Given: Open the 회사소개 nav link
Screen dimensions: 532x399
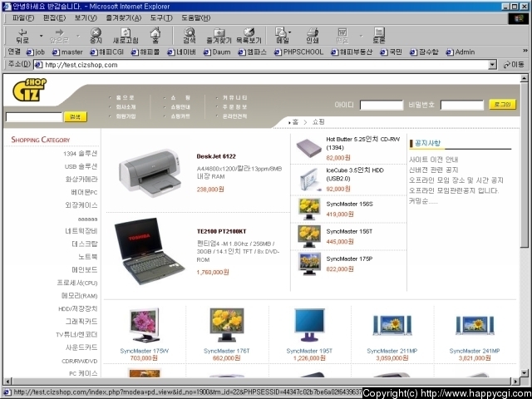Looking at the screenshot, I should (x=126, y=107).
